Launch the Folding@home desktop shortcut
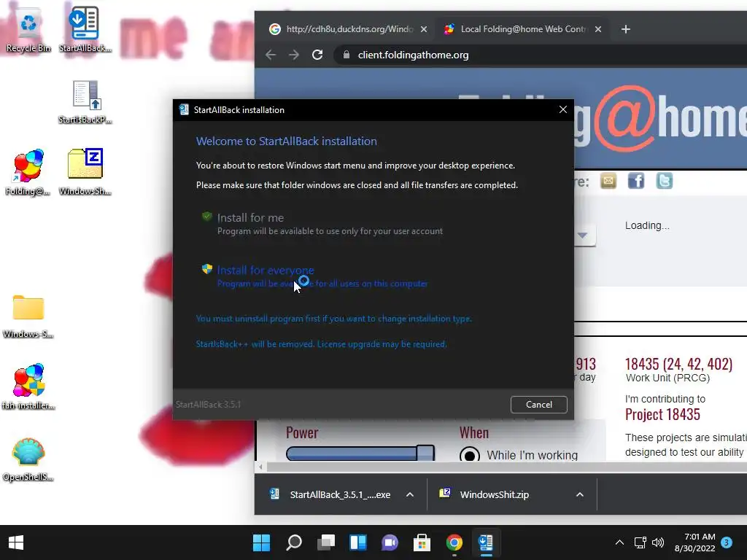Screen dimensions: 747x560 point(28,172)
